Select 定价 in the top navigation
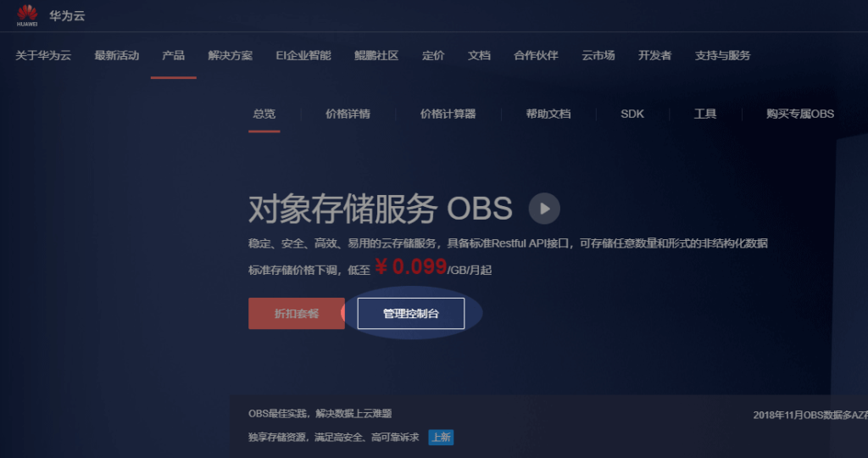868x458 pixels. [x=433, y=56]
